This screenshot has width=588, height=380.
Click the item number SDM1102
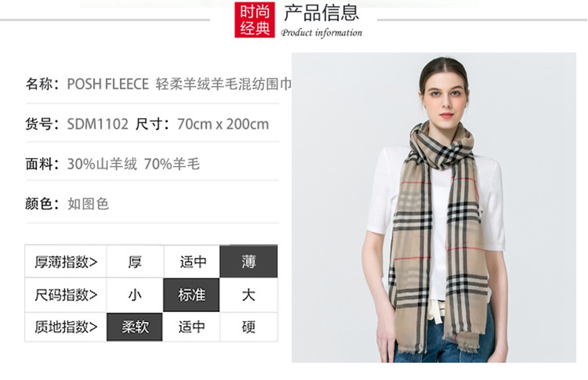98,124
